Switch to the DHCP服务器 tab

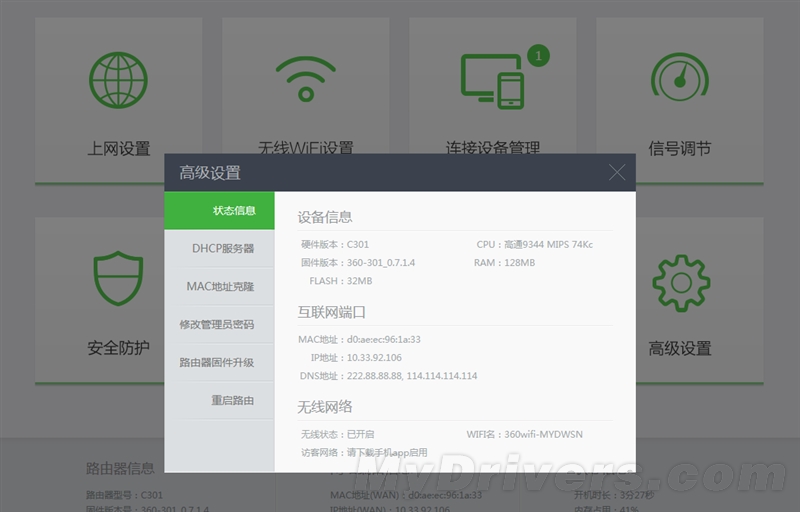219,248
